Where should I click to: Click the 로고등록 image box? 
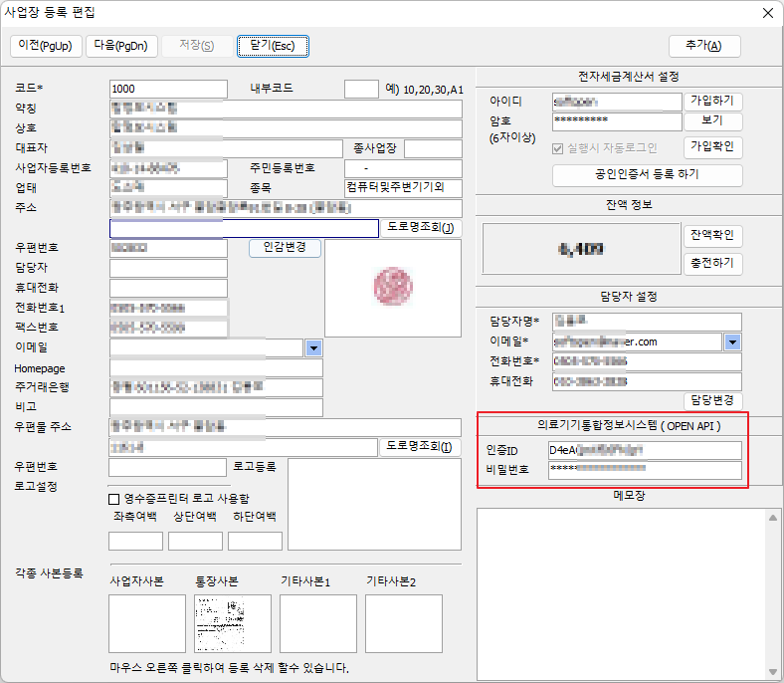374,505
